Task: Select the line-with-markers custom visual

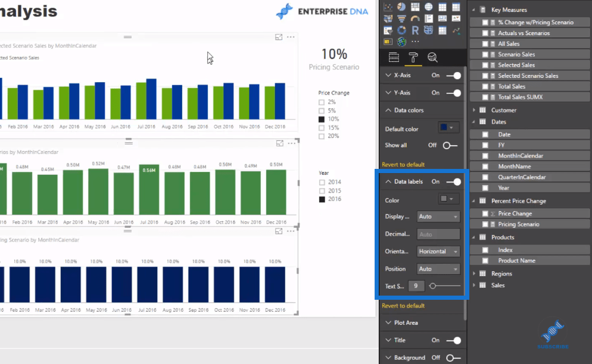Action: click(456, 30)
